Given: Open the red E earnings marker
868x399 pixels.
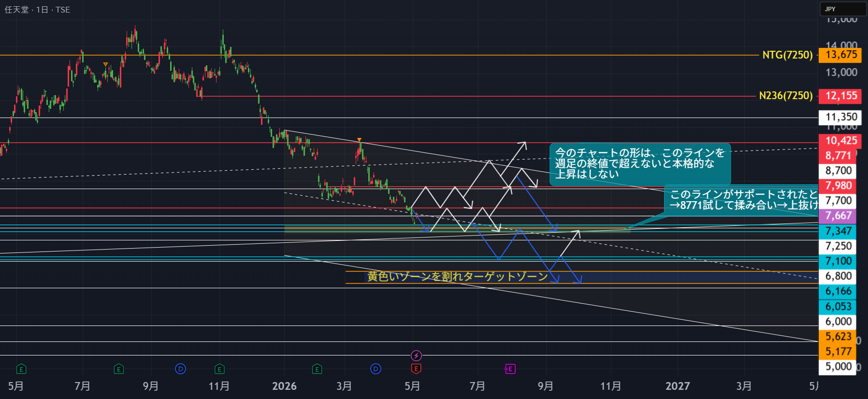Looking at the screenshot, I should (x=416, y=369).
